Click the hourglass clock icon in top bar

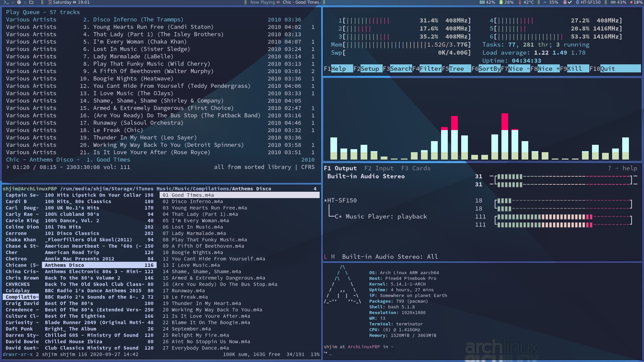tap(50, 2)
